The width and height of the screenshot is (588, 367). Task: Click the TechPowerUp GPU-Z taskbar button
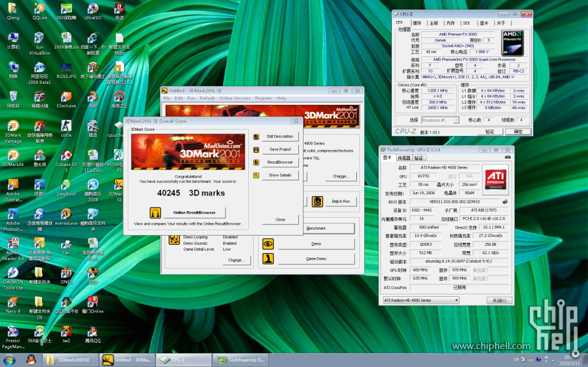coord(241,360)
